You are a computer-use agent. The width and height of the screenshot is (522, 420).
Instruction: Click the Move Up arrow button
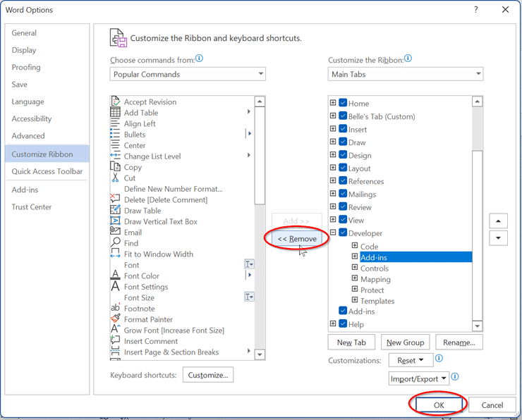coord(498,221)
